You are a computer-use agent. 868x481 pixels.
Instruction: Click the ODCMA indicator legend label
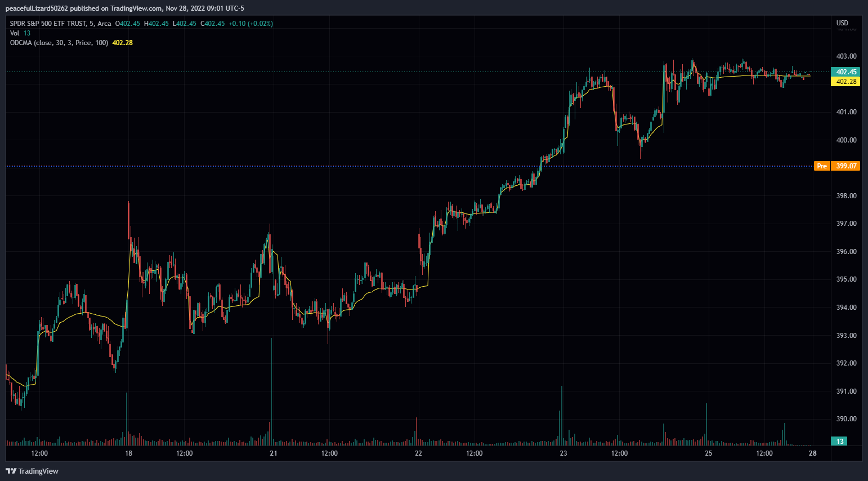pyautogui.click(x=59, y=43)
